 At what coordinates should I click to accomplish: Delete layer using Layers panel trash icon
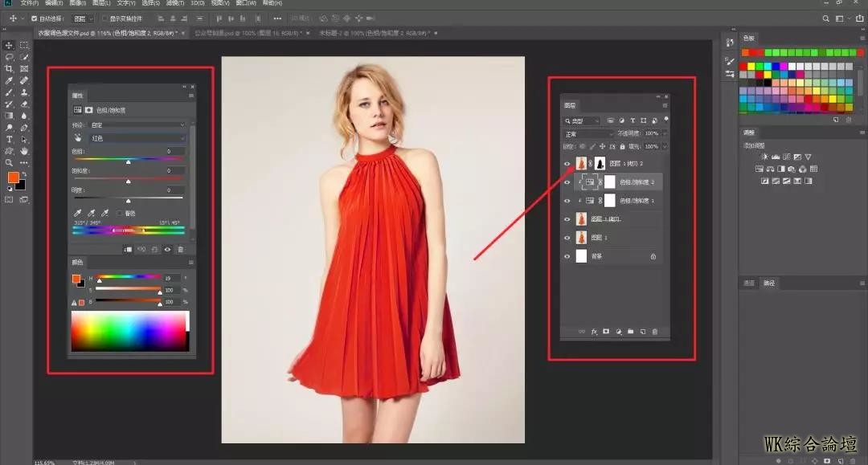[655, 331]
